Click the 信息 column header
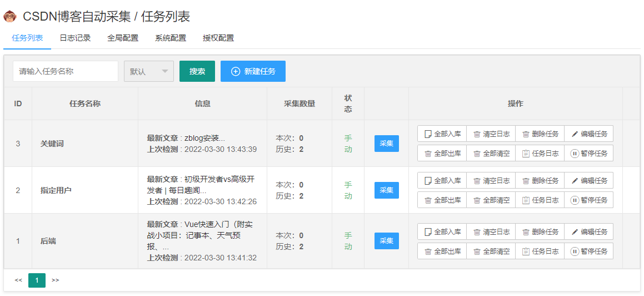 [x=202, y=103]
